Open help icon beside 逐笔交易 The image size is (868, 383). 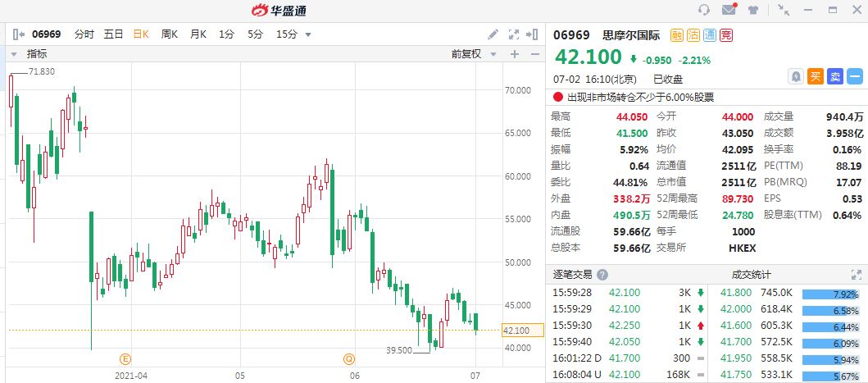(x=602, y=275)
